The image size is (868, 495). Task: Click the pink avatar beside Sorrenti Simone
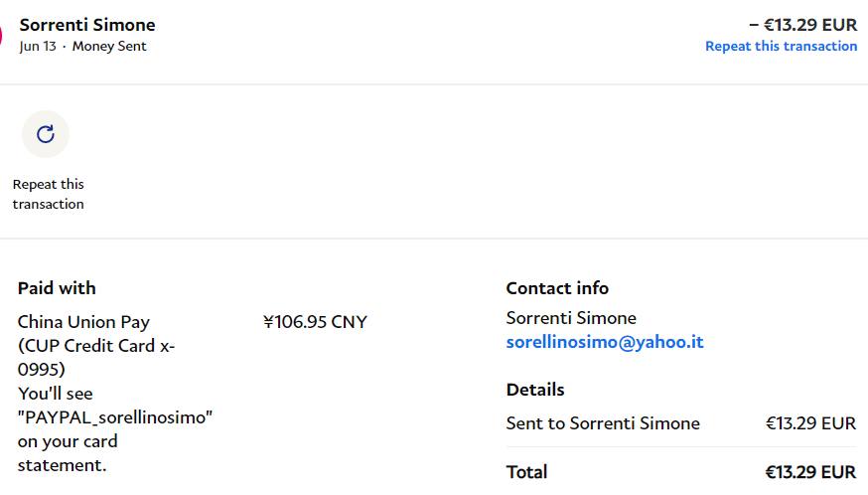(2, 36)
